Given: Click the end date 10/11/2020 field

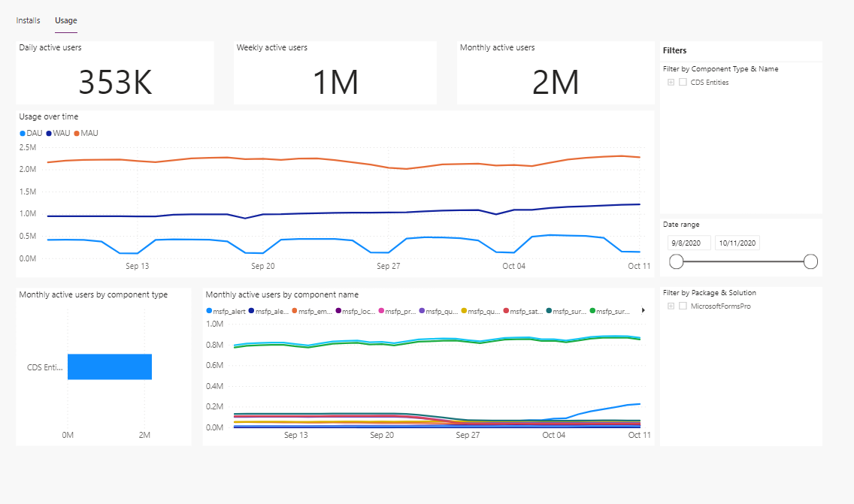Looking at the screenshot, I should (737, 243).
